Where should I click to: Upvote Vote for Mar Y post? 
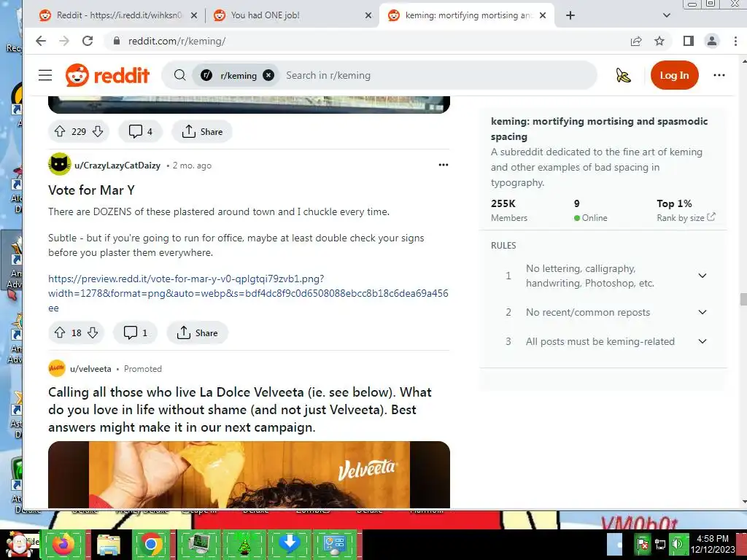(x=60, y=332)
